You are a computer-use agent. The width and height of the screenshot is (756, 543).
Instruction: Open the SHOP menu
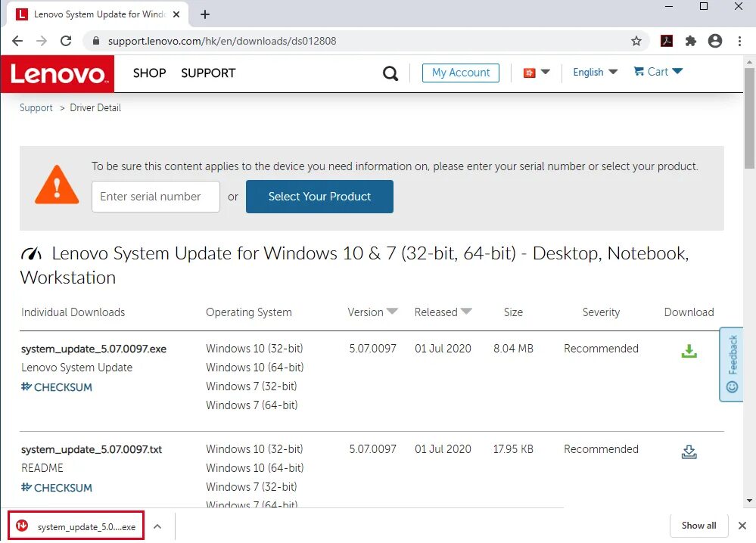[x=150, y=73]
